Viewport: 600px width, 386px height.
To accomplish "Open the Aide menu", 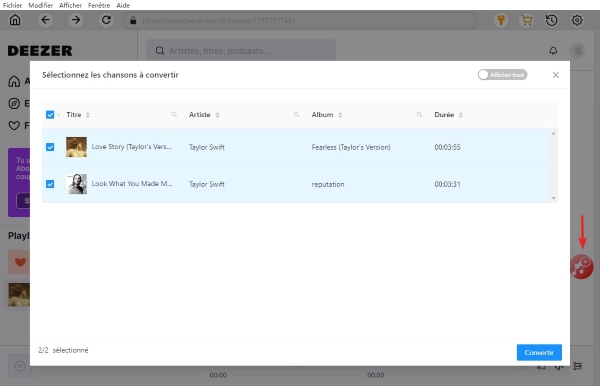I will [123, 5].
